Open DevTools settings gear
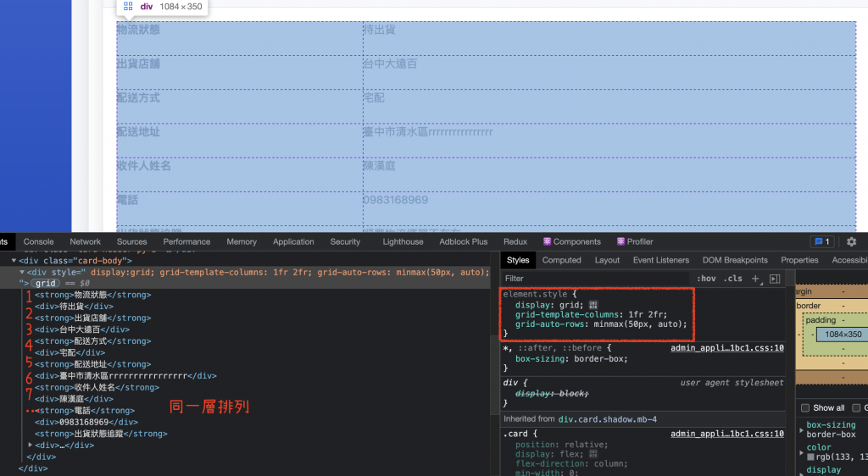The width and height of the screenshot is (868, 476). [851, 241]
